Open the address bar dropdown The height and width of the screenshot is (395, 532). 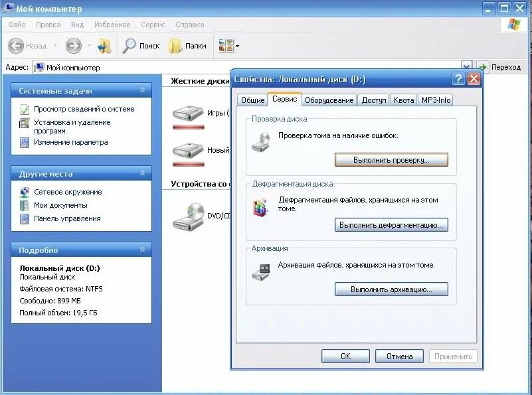[466, 66]
